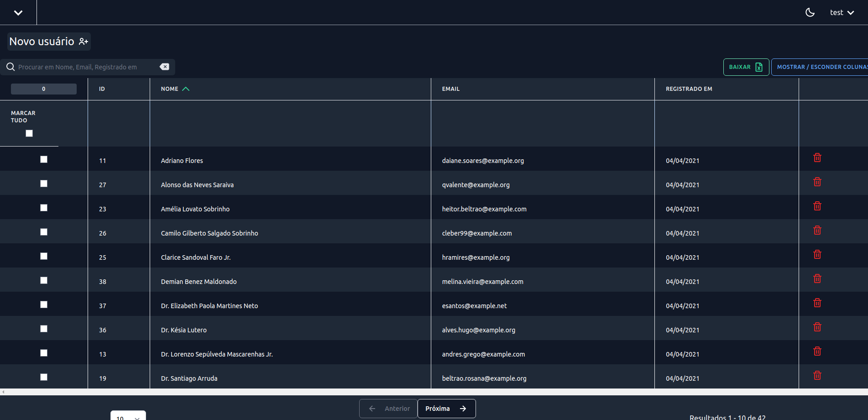Open the test user dropdown
This screenshot has height=420, width=868.
(x=842, y=13)
